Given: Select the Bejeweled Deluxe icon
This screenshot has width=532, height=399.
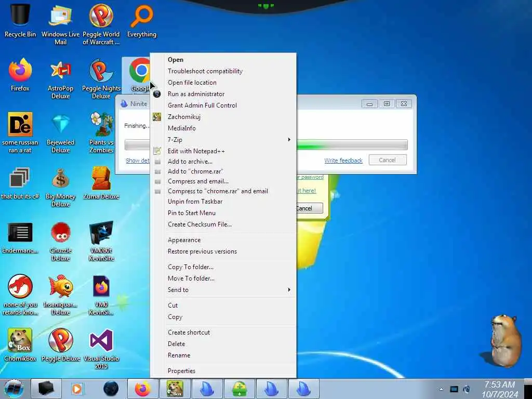Looking at the screenshot, I should pyautogui.click(x=60, y=132).
